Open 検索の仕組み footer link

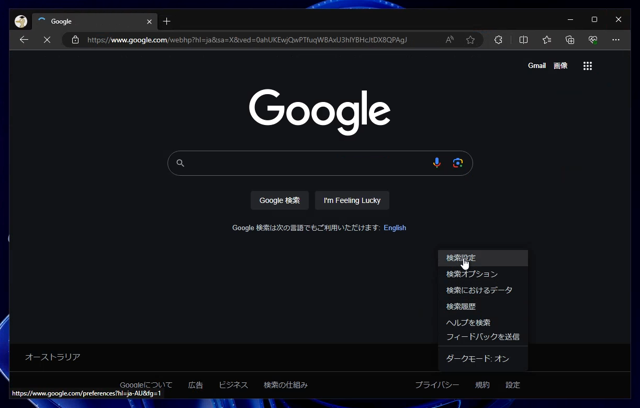[285, 385]
